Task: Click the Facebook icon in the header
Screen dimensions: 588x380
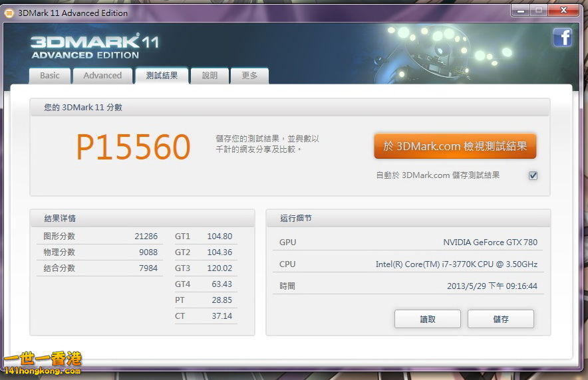Action: 563,37
